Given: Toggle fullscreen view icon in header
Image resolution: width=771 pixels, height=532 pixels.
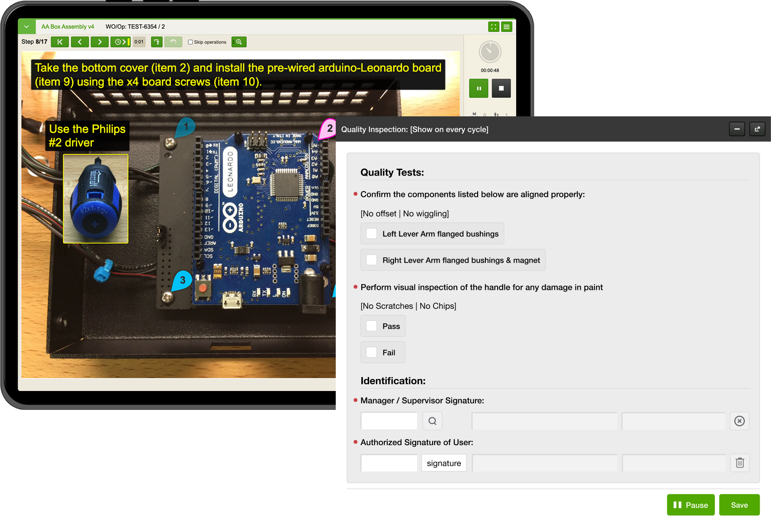Looking at the screenshot, I should pos(493,27).
